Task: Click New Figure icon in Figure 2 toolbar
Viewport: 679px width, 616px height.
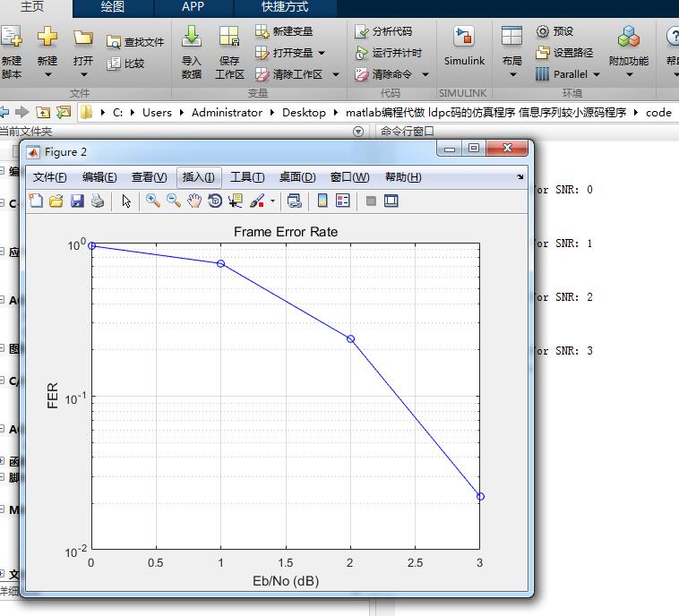Action: tap(36, 201)
